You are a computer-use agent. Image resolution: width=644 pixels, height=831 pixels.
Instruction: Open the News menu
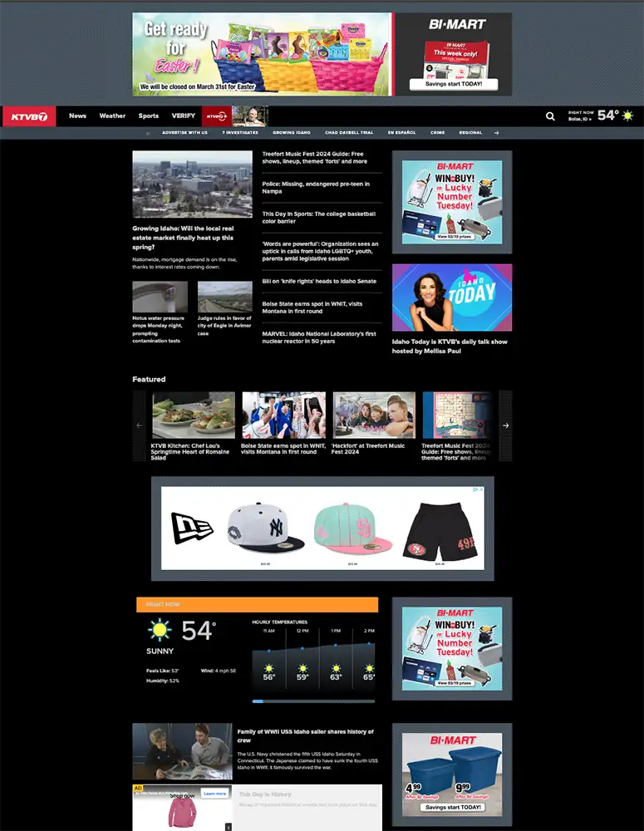pos(77,116)
